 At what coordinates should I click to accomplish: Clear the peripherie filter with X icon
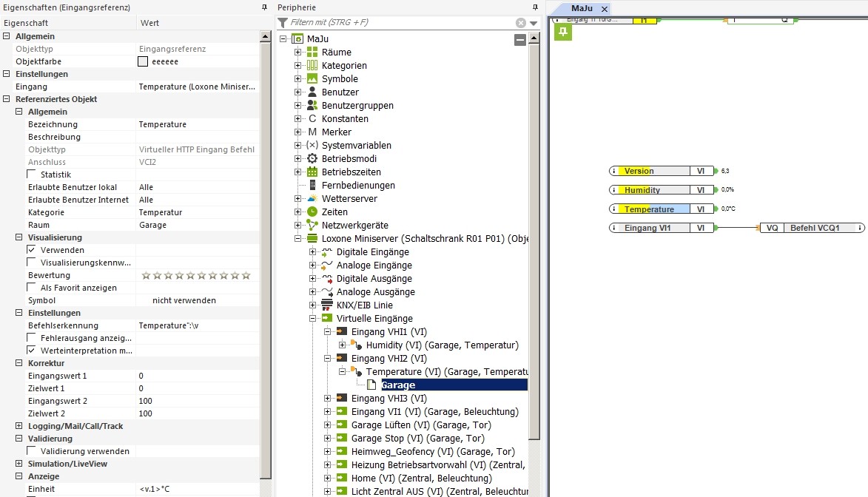coord(521,23)
